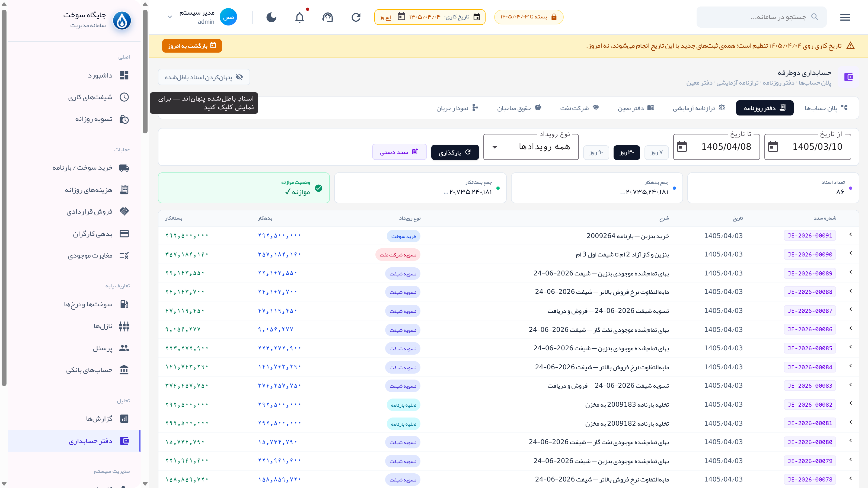Expand row JE-2026-00091
The height and width of the screenshot is (488, 868).
[x=850, y=235]
